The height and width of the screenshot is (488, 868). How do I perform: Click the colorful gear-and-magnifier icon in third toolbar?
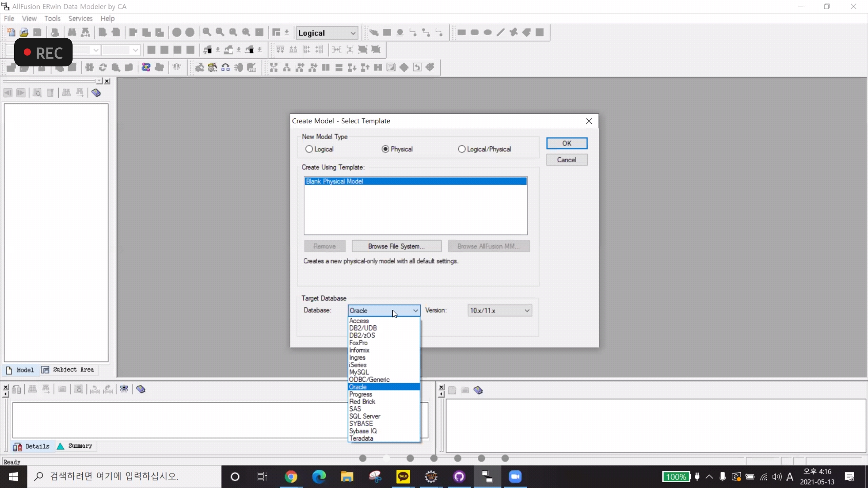213,67
